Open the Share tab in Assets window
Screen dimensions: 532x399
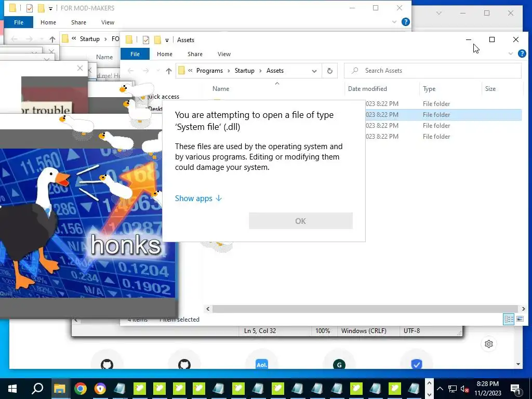coord(195,54)
